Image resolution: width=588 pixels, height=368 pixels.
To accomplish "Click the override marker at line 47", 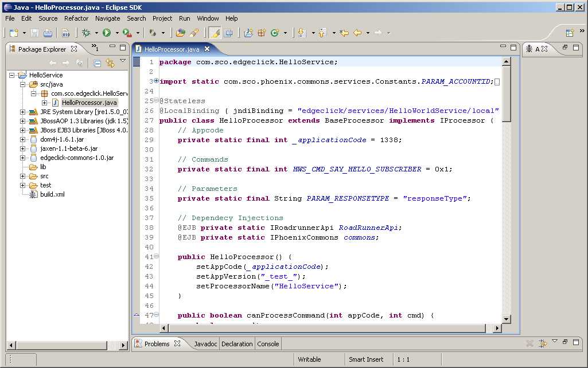I will pyautogui.click(x=137, y=315).
